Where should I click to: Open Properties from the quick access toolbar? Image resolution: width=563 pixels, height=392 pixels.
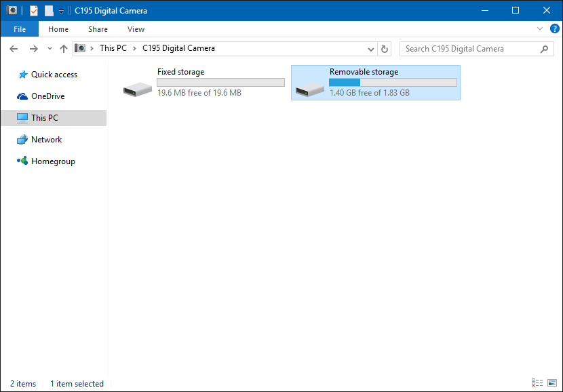pyautogui.click(x=34, y=11)
